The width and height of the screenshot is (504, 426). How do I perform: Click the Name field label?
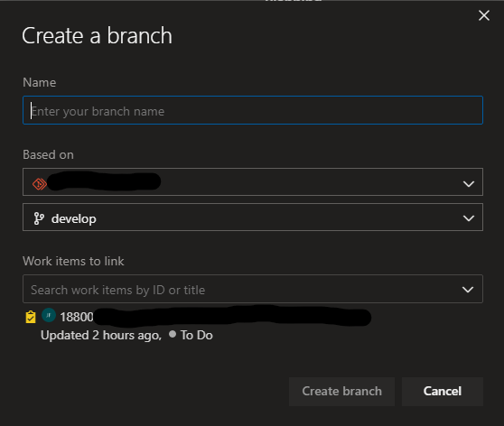coord(39,82)
